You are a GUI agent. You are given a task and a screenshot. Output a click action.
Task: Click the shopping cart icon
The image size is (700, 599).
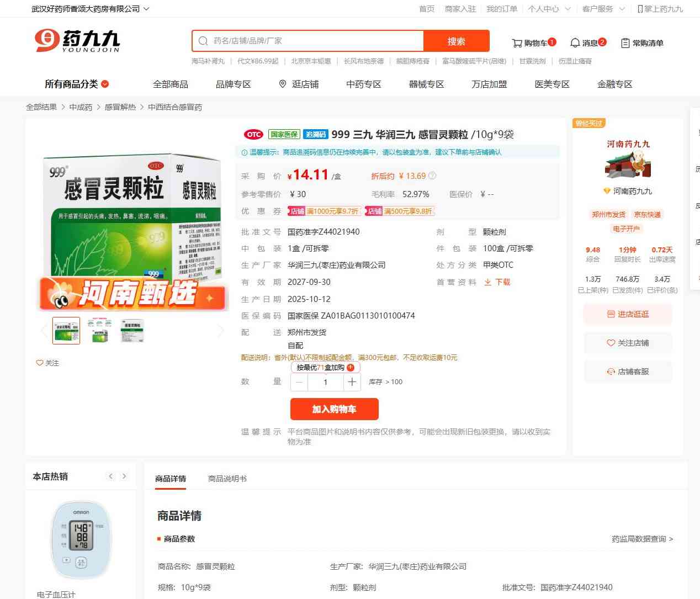517,43
